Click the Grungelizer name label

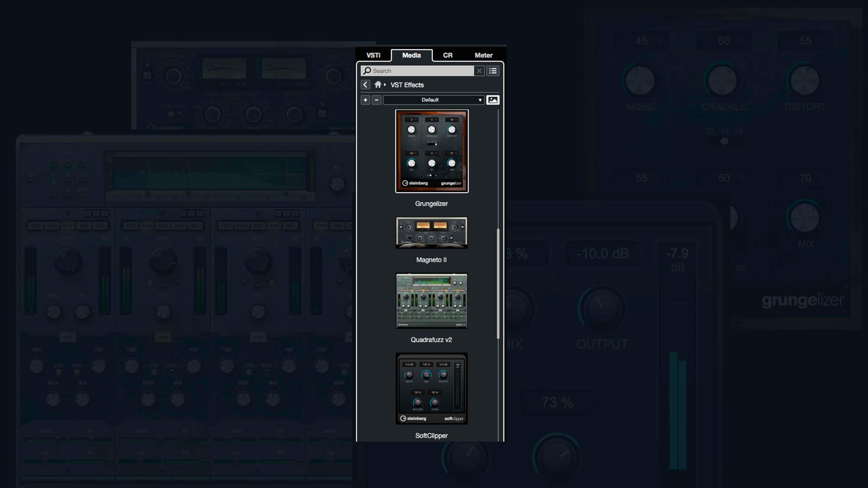point(431,203)
